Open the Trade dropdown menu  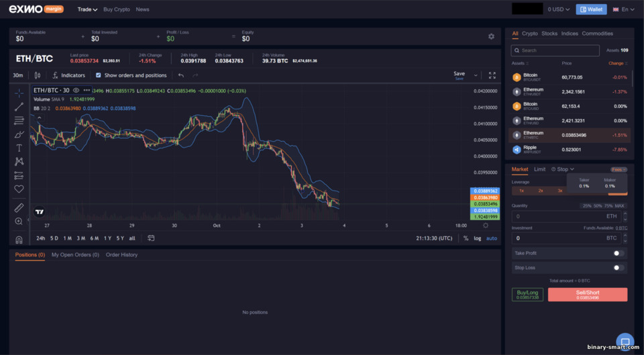pyautogui.click(x=87, y=9)
